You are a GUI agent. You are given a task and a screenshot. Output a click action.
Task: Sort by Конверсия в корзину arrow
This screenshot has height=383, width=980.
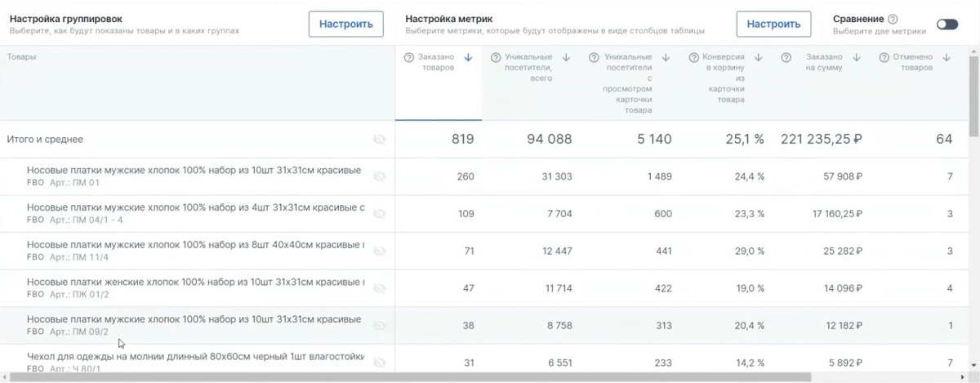(759, 57)
